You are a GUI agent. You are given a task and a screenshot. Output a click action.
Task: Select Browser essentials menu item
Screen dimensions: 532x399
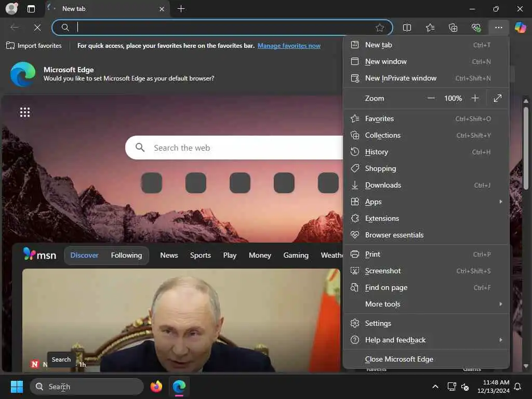pyautogui.click(x=426, y=235)
